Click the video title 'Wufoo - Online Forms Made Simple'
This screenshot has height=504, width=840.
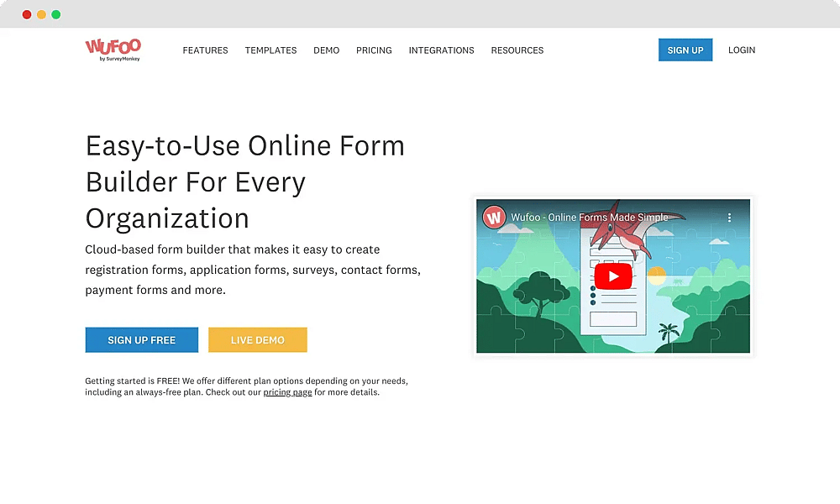click(590, 218)
